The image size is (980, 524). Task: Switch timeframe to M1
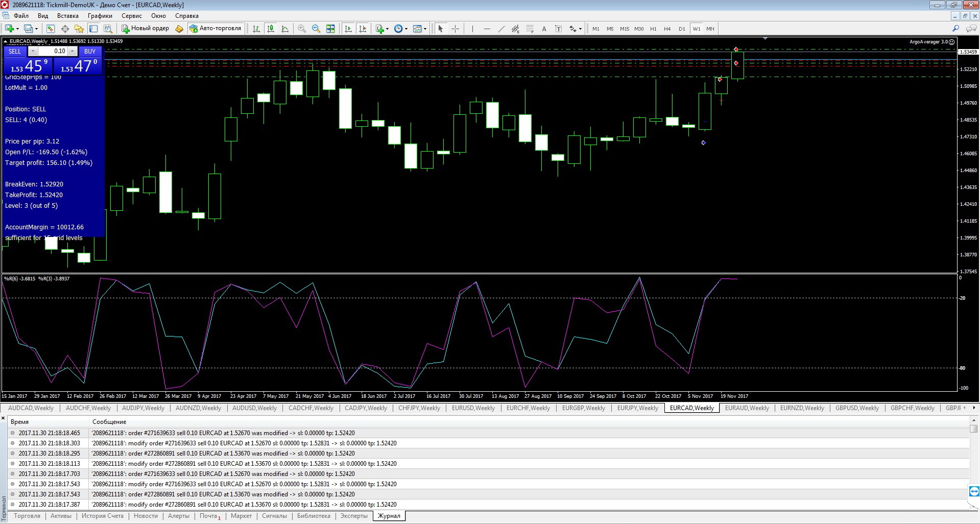coord(596,29)
